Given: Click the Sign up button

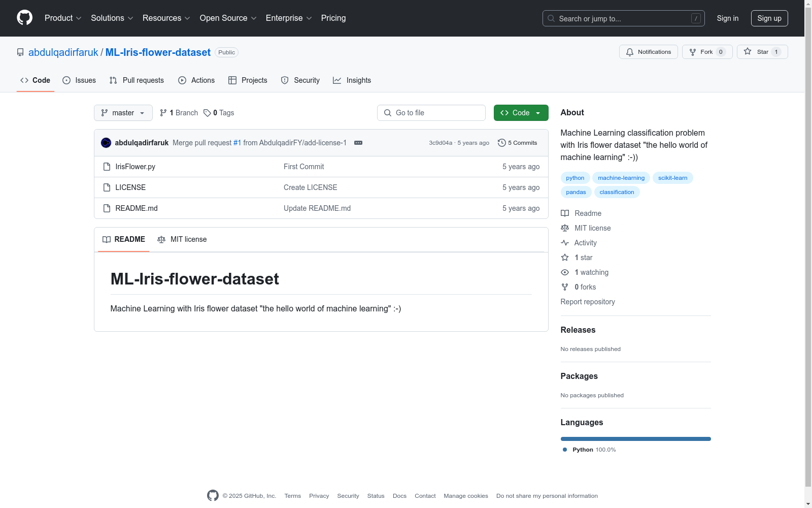Looking at the screenshot, I should coord(769,18).
